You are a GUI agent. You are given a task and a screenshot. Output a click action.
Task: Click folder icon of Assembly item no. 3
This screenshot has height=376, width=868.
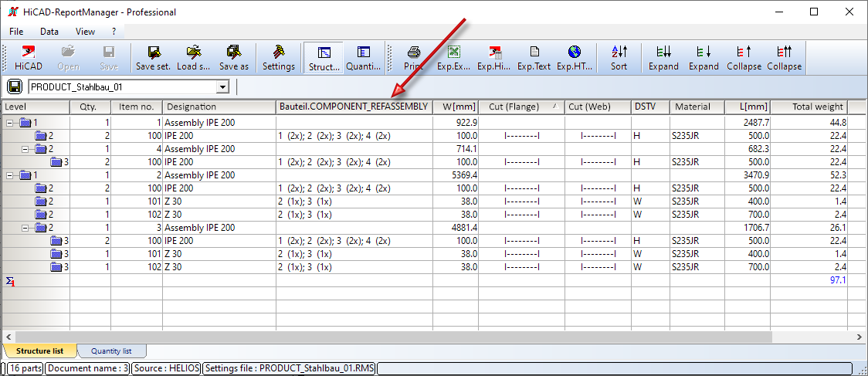coord(40,228)
